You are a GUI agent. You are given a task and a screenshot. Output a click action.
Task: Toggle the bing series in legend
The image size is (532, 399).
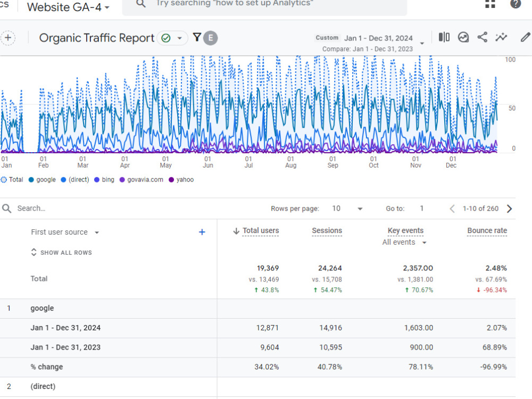[x=104, y=180]
